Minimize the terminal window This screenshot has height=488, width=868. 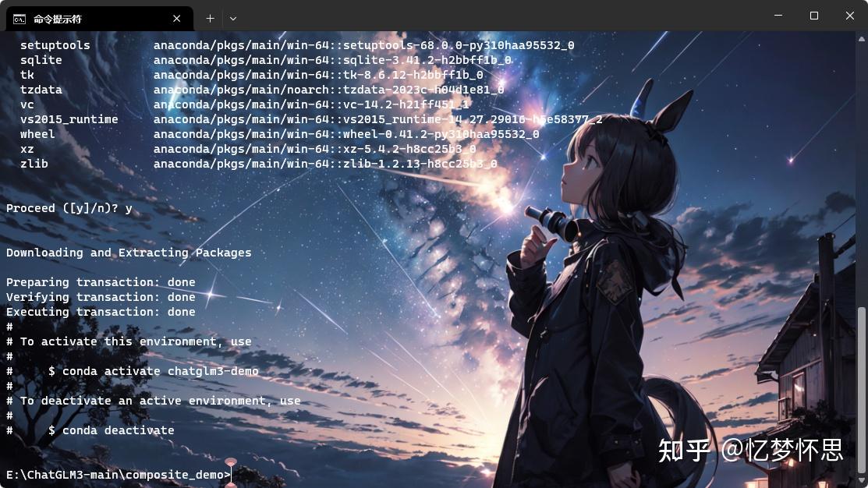778,16
